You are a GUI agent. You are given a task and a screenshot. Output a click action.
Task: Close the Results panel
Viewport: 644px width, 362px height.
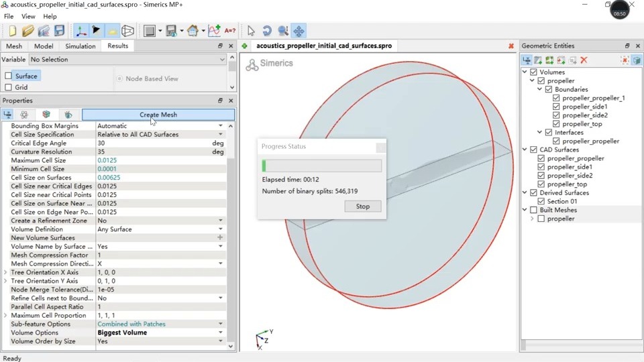231,46
